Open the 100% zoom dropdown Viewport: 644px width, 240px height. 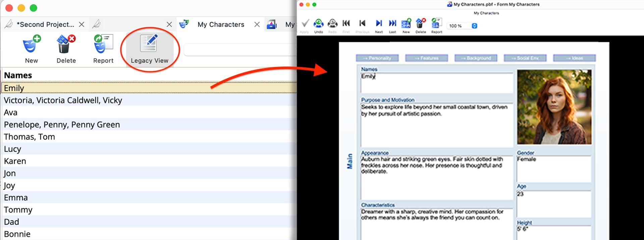pyautogui.click(x=474, y=26)
